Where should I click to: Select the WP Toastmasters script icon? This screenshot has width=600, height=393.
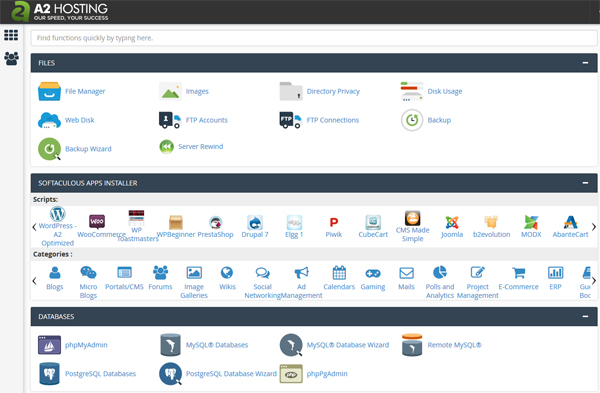(x=136, y=218)
